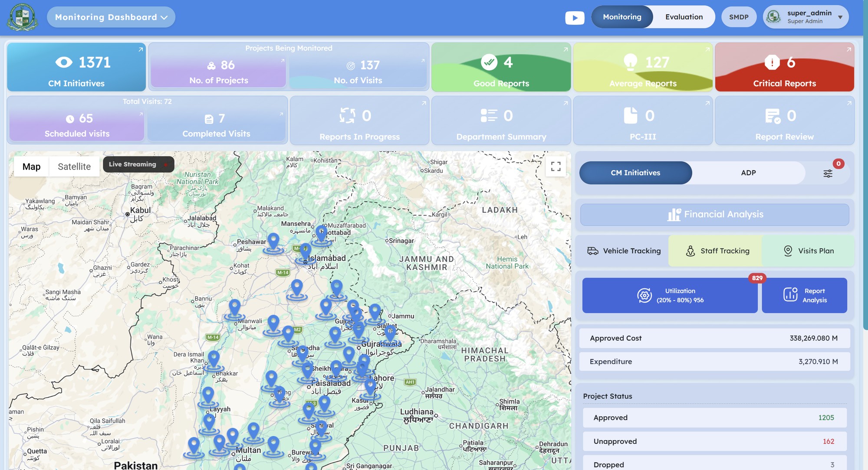
Task: Click the Approved project status row
Action: click(715, 418)
